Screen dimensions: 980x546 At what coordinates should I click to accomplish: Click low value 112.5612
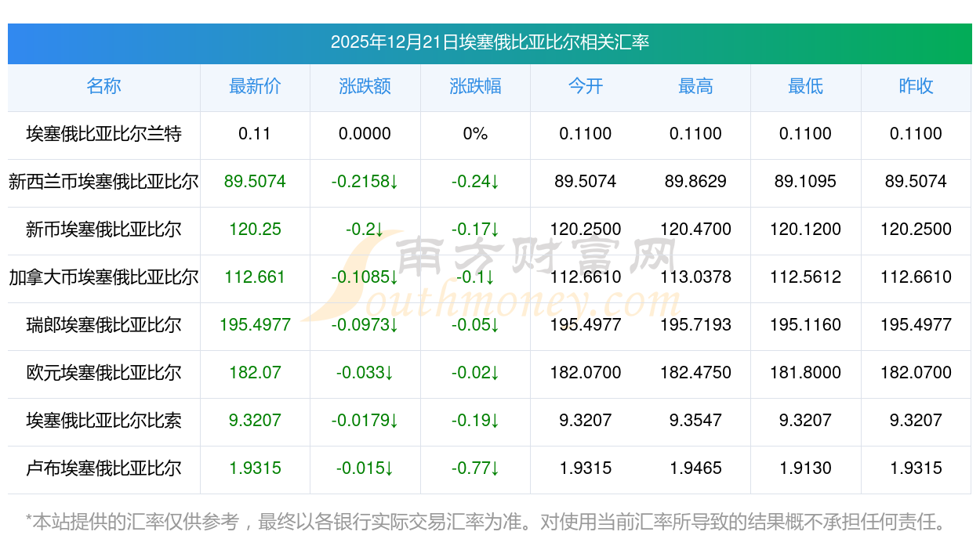805,277
